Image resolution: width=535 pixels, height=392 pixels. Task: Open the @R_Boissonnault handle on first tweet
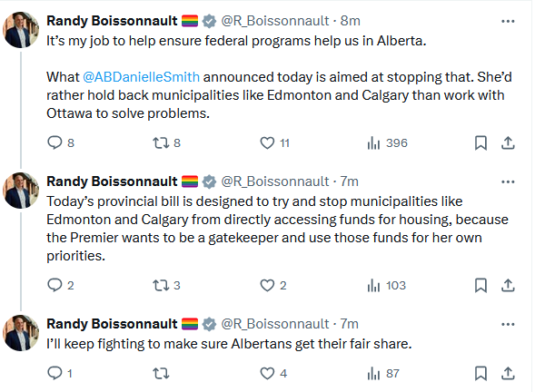[x=275, y=21]
